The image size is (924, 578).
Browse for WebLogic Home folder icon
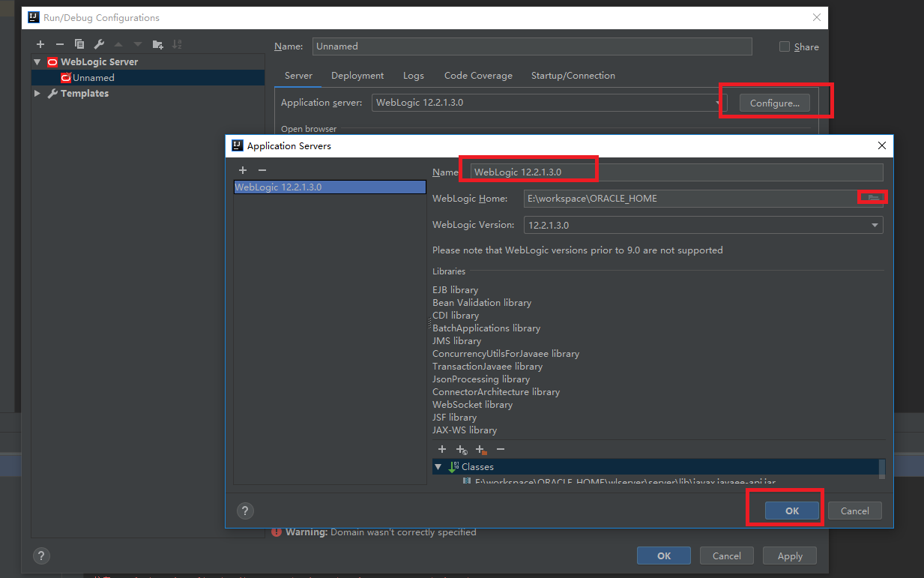click(873, 197)
